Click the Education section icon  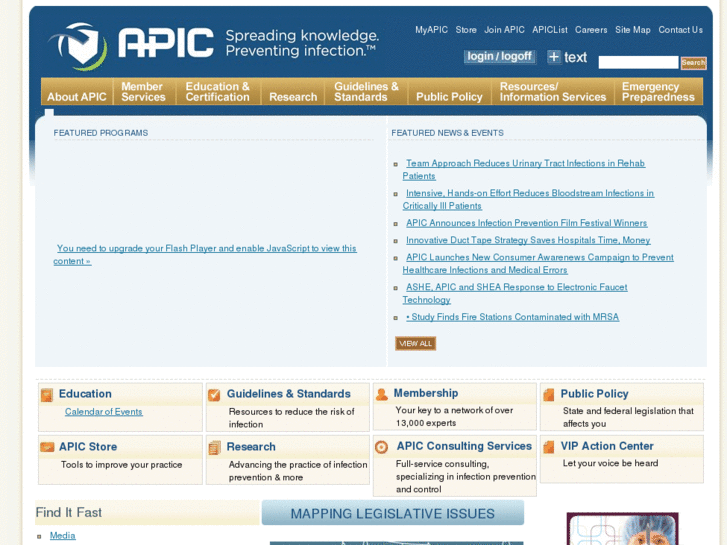click(47, 395)
